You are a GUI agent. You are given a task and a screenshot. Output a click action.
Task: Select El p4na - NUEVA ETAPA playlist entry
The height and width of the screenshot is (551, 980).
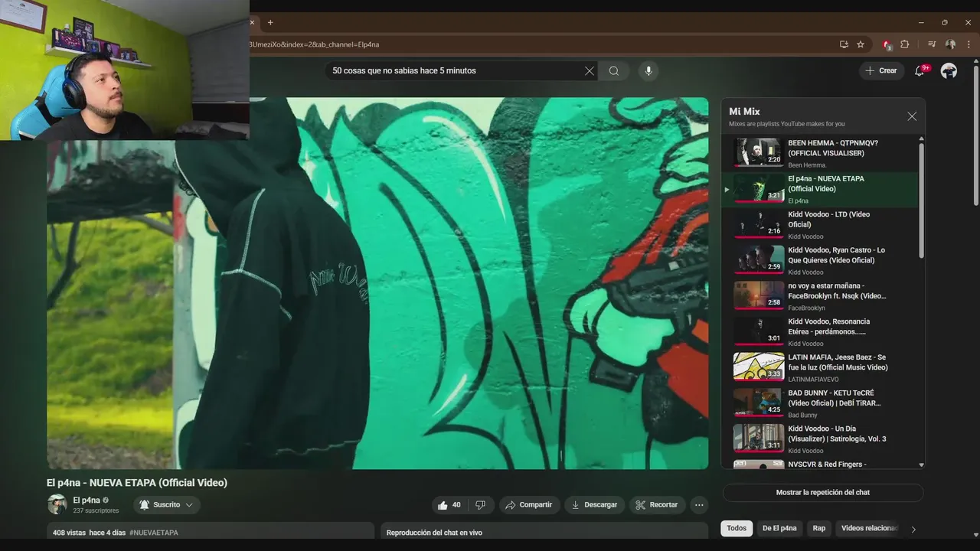point(819,189)
